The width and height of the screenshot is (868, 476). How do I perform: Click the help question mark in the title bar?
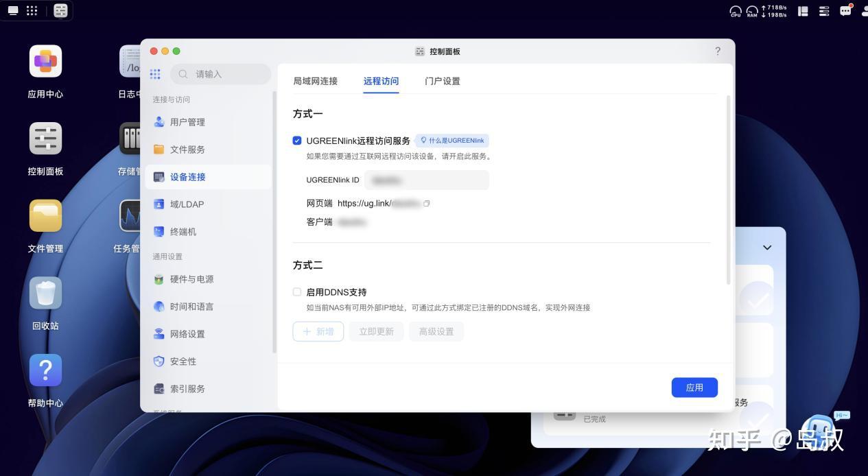click(x=718, y=51)
